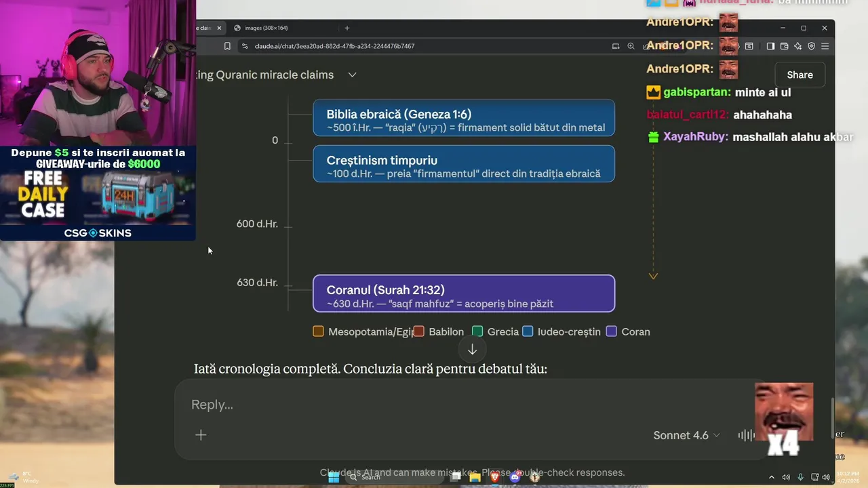Open Discord from the taskbar

[x=515, y=477]
